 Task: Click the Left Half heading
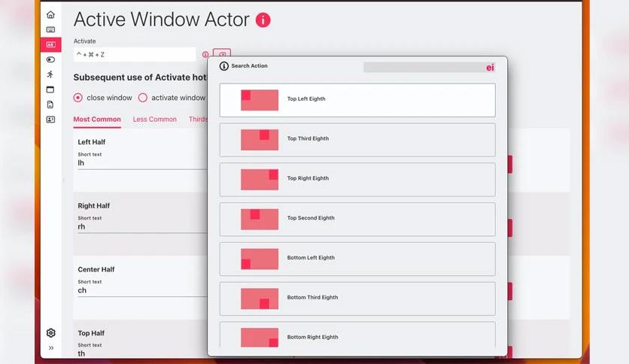point(92,142)
